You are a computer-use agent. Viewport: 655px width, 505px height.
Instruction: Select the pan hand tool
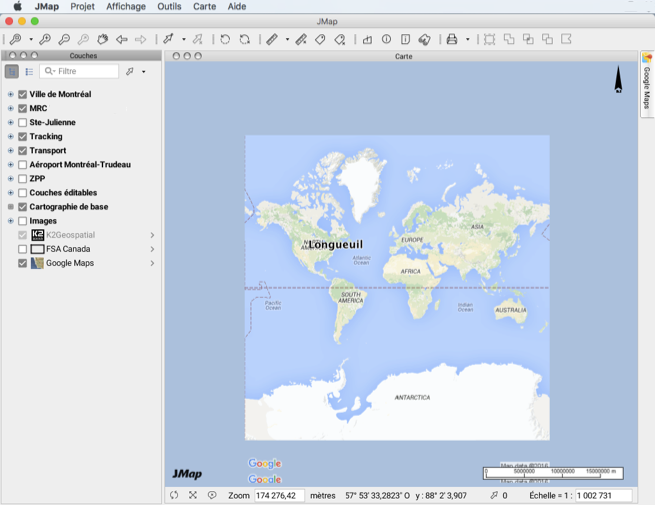[102, 39]
